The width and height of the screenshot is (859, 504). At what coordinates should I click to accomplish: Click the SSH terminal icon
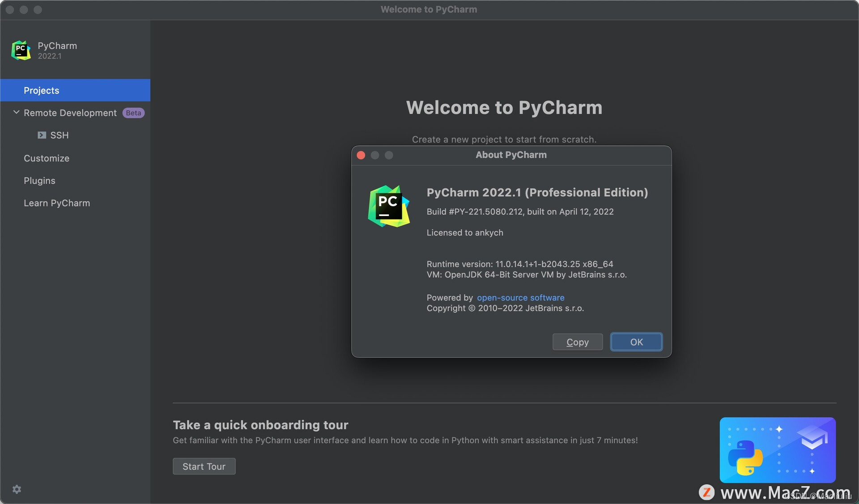(x=42, y=135)
